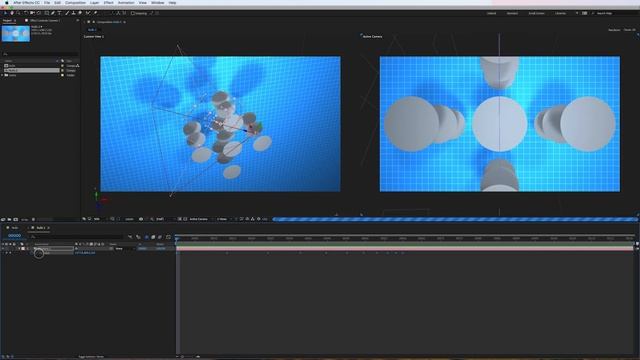The width and height of the screenshot is (640, 360).
Task: Open the Animation menu
Action: (x=126, y=2)
